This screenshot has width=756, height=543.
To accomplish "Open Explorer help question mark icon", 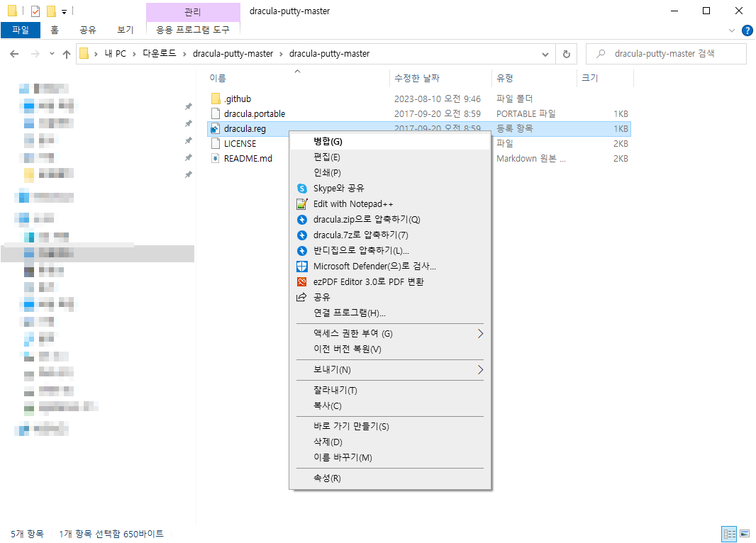I will (747, 30).
